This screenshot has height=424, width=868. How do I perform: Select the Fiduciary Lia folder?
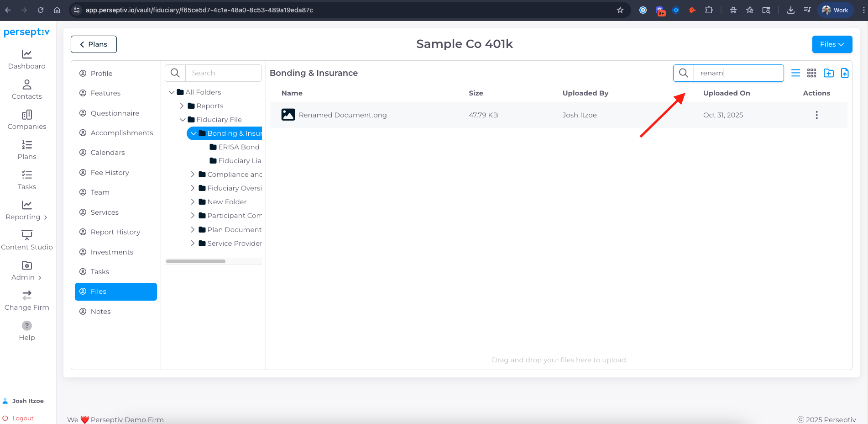[x=235, y=161]
